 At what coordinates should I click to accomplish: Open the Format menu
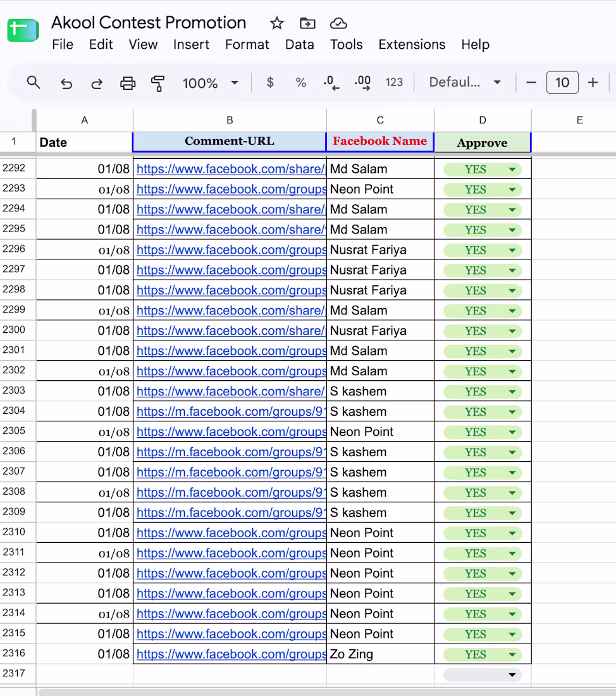pos(247,44)
